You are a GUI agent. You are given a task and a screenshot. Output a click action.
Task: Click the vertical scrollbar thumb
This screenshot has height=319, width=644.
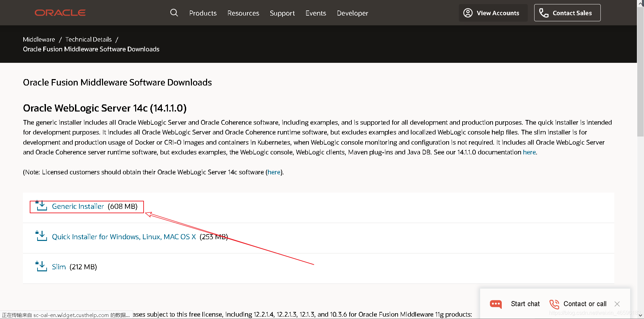click(x=640, y=72)
